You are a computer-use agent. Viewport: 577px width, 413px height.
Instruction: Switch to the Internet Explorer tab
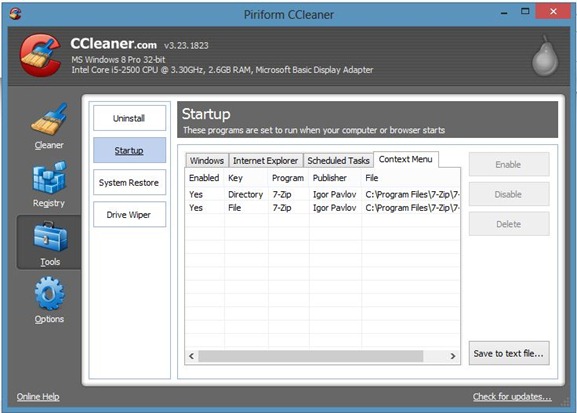(266, 160)
